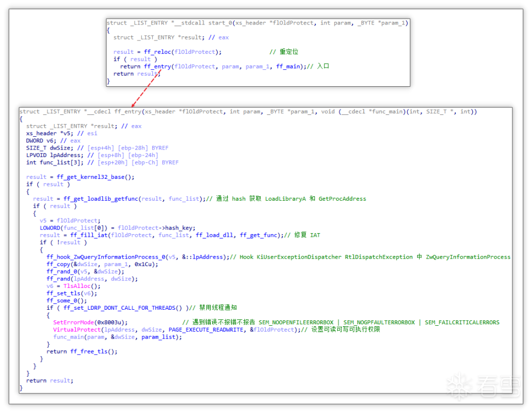
Task: Click the LoadLibraryA comment word
Action: pyautogui.click(x=285, y=199)
